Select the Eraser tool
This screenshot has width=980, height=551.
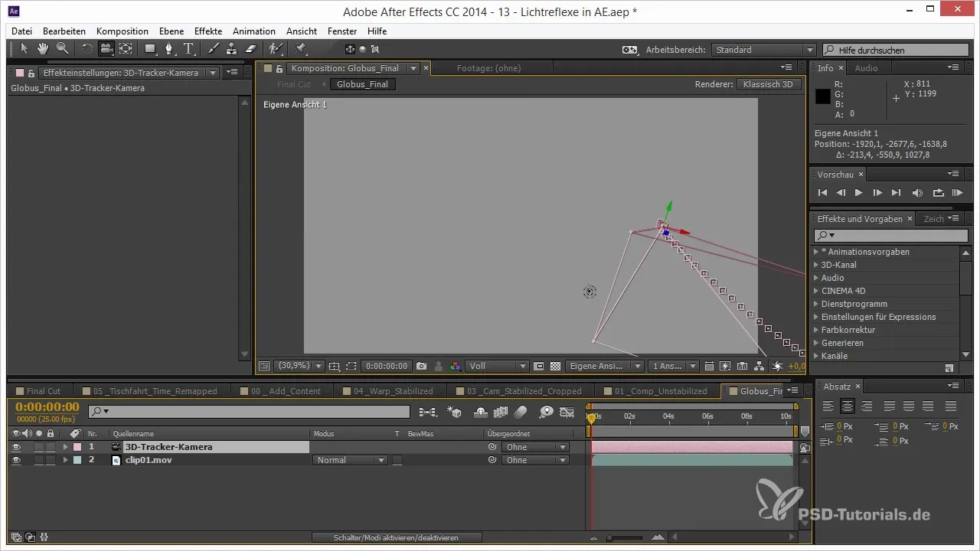point(251,49)
